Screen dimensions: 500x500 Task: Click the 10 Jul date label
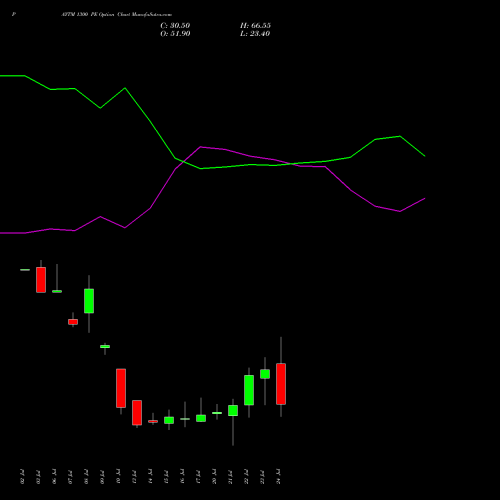(x=118, y=477)
